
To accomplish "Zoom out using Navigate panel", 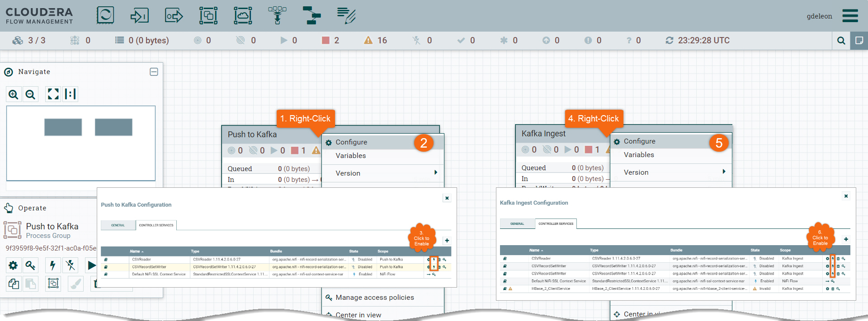I will click(x=30, y=94).
